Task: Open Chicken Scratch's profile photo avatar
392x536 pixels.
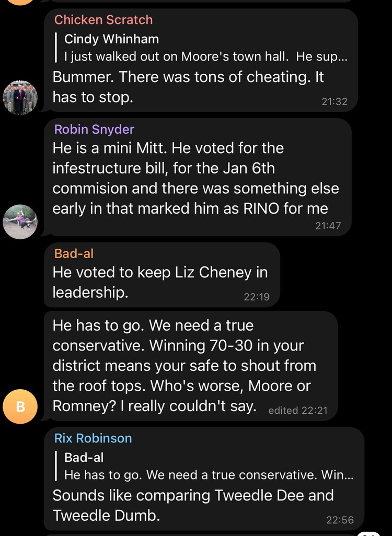Action: coord(20,98)
